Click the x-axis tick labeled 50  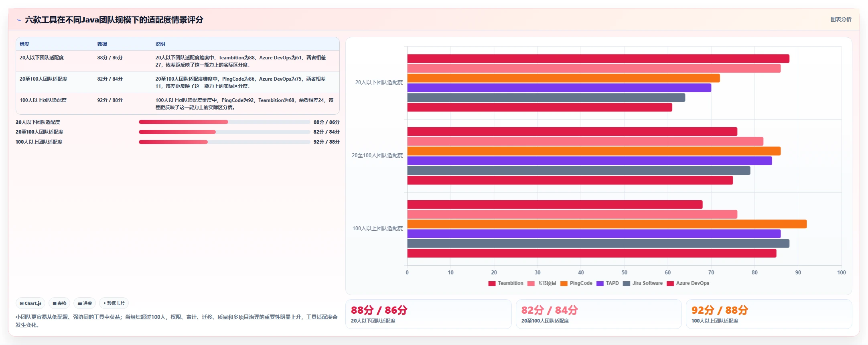tap(624, 273)
